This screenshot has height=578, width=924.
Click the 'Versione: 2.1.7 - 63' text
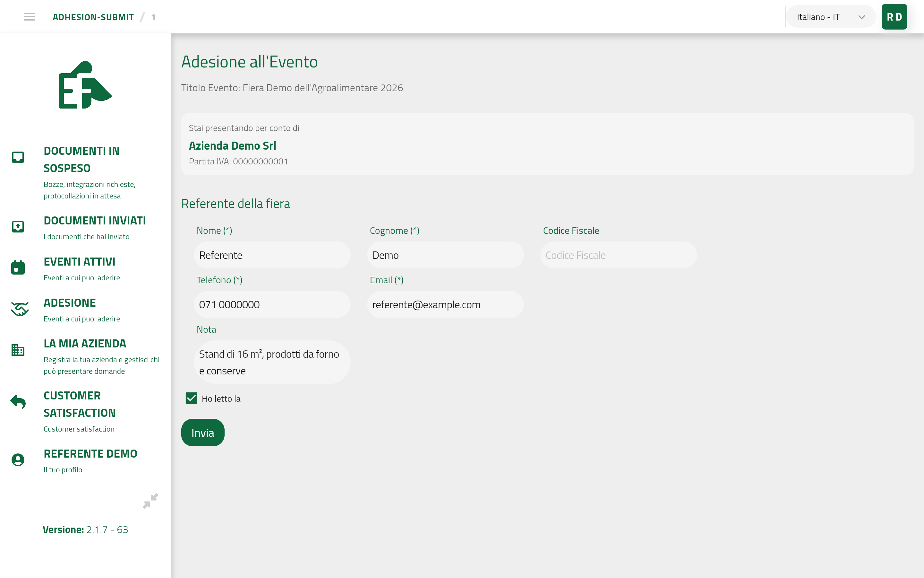(x=85, y=530)
